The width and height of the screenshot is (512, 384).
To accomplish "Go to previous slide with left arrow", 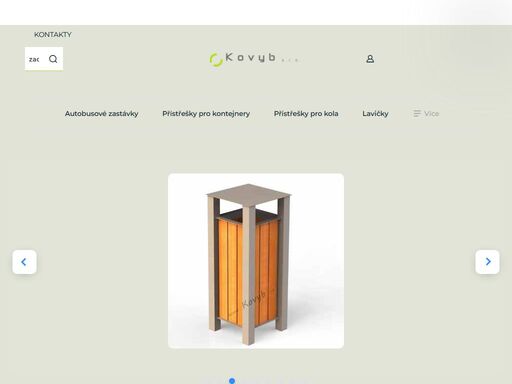I will [x=24, y=262].
